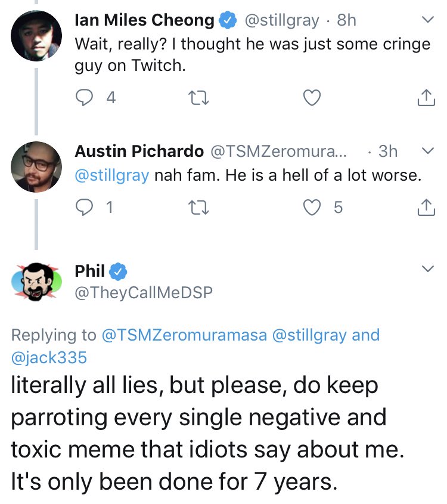
Task: Open the @TheyCallMeDSP handle
Action: click(144, 292)
